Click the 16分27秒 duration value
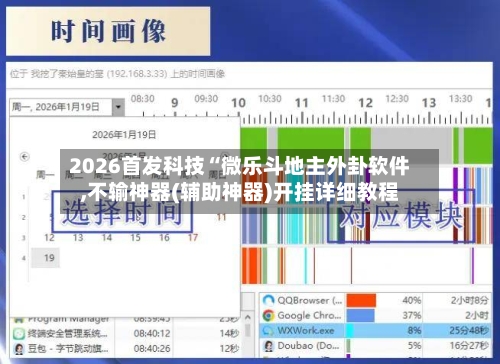The image size is (500, 364). pos(469,346)
